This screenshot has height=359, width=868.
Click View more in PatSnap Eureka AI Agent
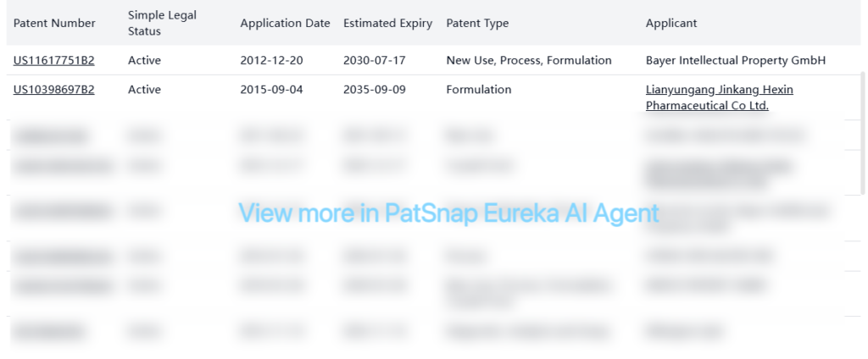448,213
